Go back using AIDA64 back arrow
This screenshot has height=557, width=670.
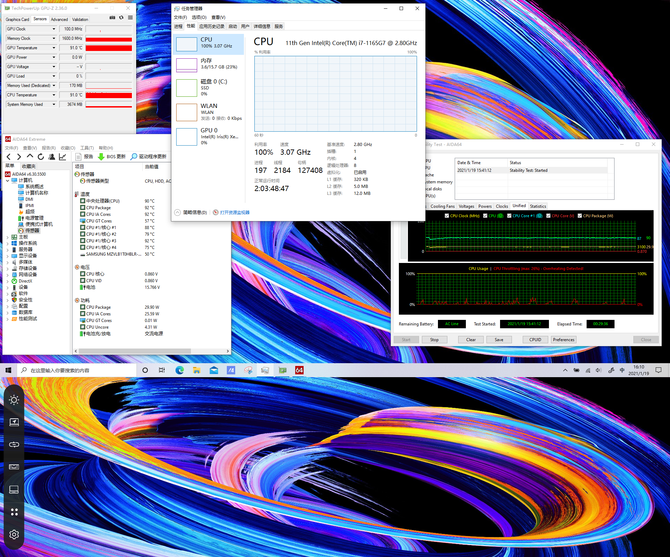[9, 157]
